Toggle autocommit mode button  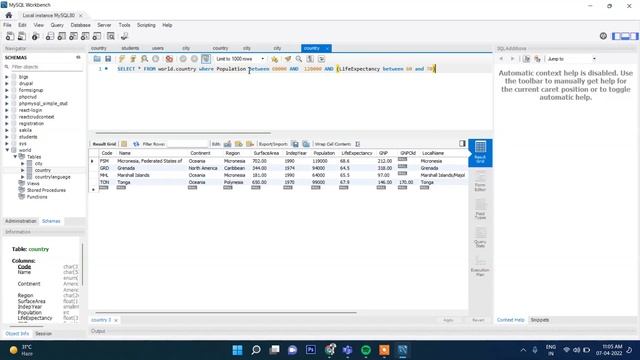[206, 59]
